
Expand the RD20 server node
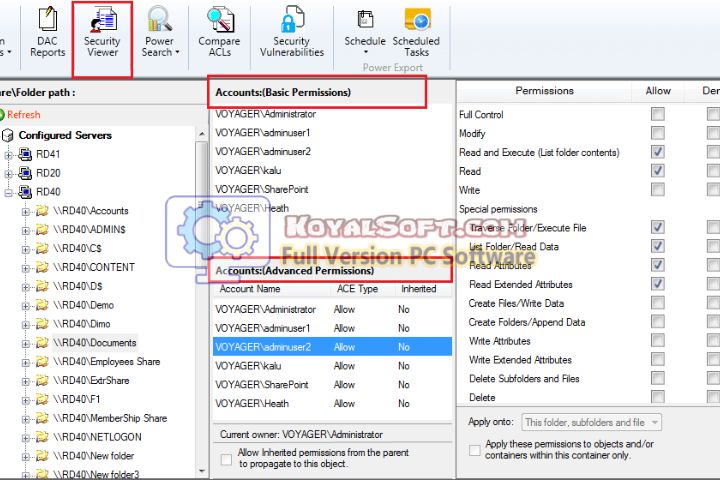click(8, 174)
